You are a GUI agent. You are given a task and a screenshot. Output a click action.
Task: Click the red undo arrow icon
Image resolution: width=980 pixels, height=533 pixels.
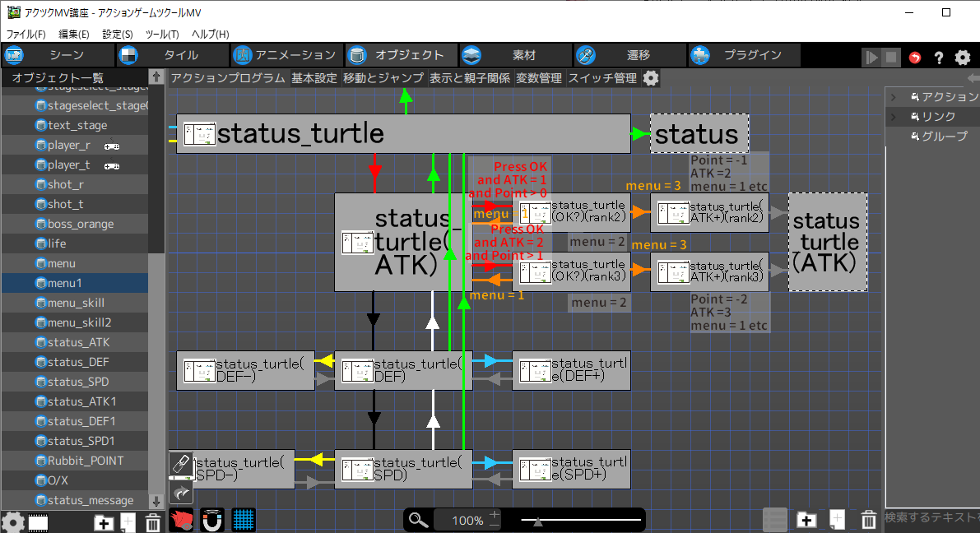(x=915, y=58)
